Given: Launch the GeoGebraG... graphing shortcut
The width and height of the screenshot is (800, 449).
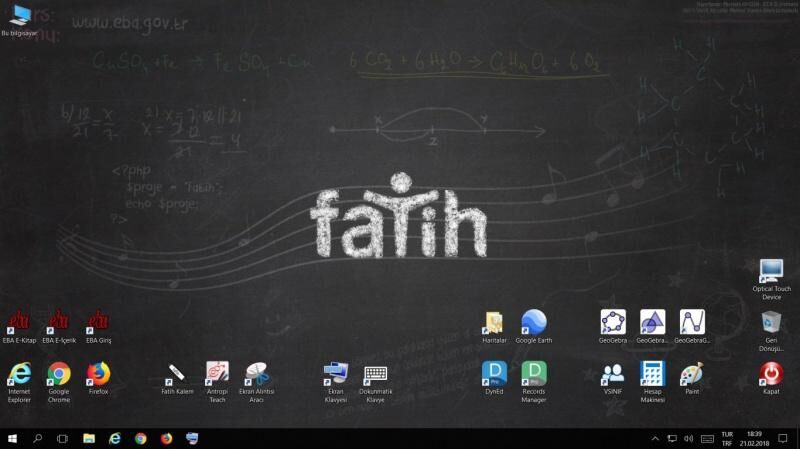Looking at the screenshot, I should click(x=692, y=327).
